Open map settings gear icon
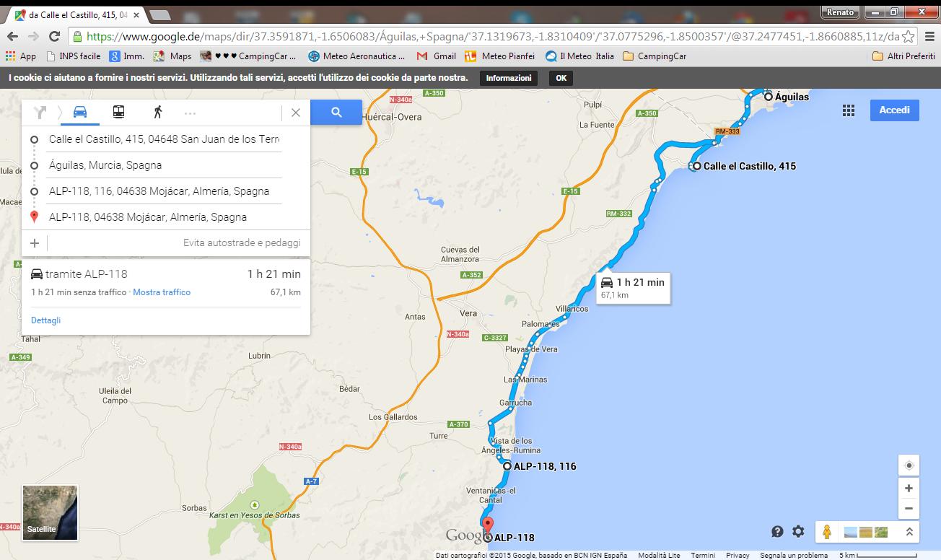 pos(798,531)
